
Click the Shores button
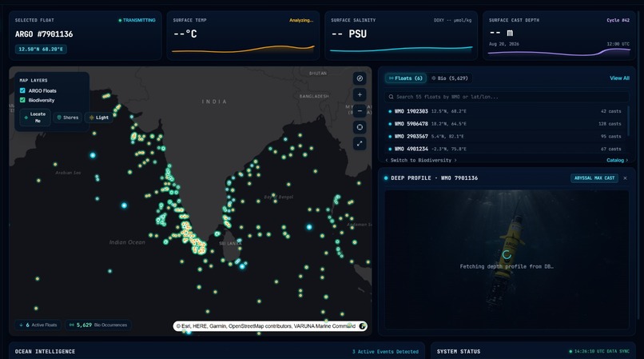point(68,118)
